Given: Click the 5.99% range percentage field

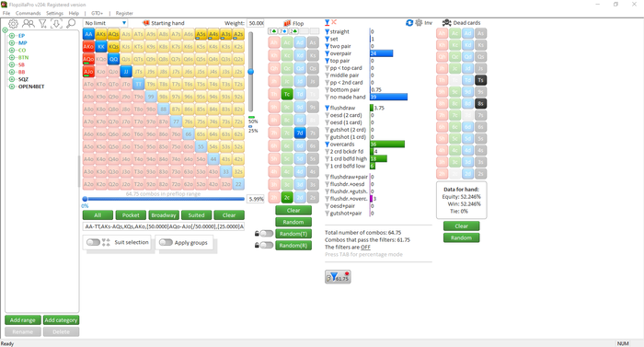Looking at the screenshot, I should click(x=256, y=199).
